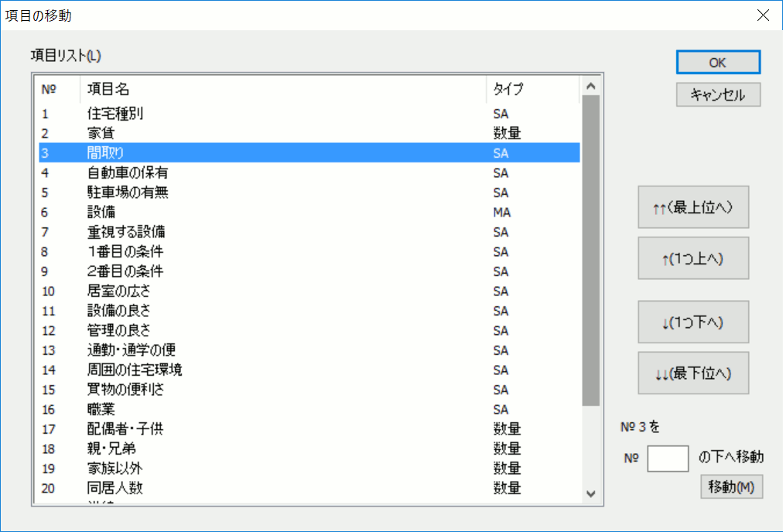Viewport: 783px width, 532px height.
Task: Select row 6 設備
Action: pos(309,212)
